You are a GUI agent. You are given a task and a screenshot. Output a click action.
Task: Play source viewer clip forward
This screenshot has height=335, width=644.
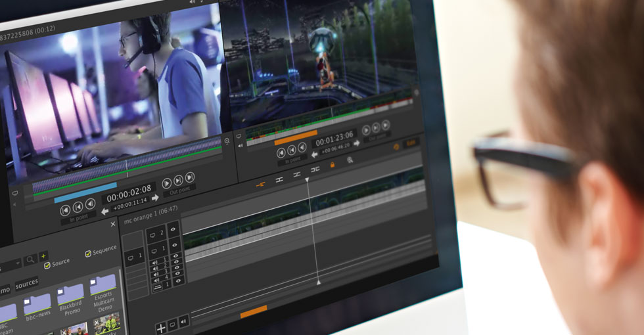[x=167, y=183]
